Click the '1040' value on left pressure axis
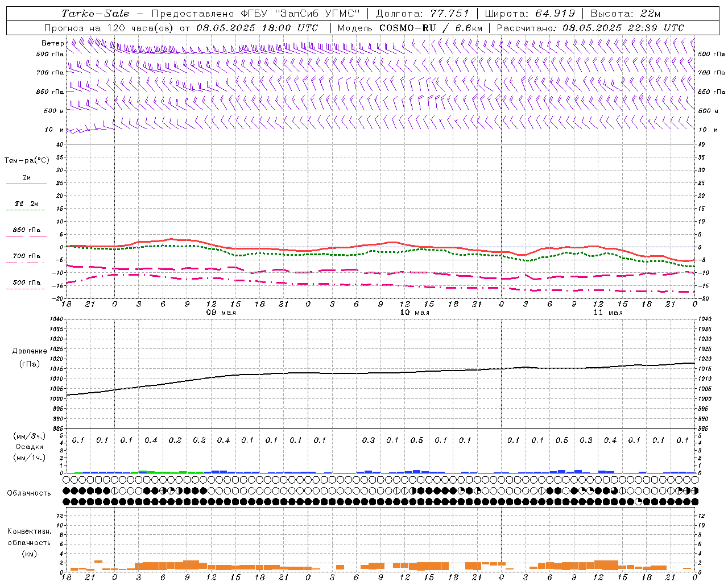 [56, 319]
